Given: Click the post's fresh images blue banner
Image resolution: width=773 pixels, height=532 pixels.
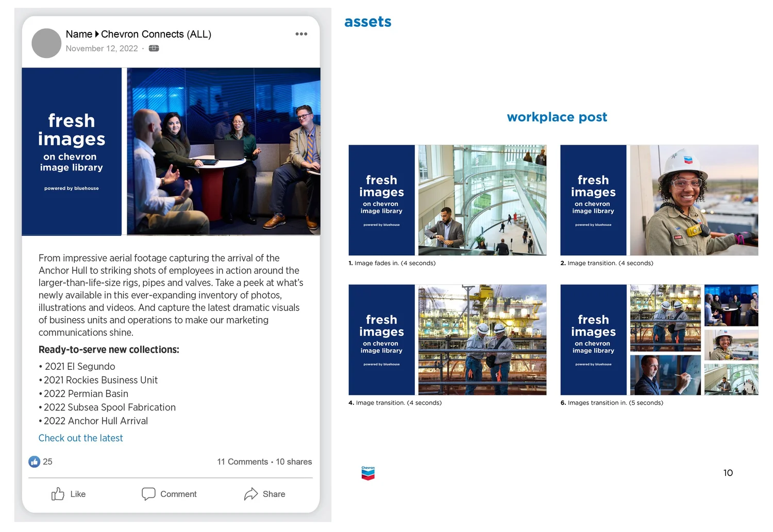Looking at the screenshot, I should point(72,151).
